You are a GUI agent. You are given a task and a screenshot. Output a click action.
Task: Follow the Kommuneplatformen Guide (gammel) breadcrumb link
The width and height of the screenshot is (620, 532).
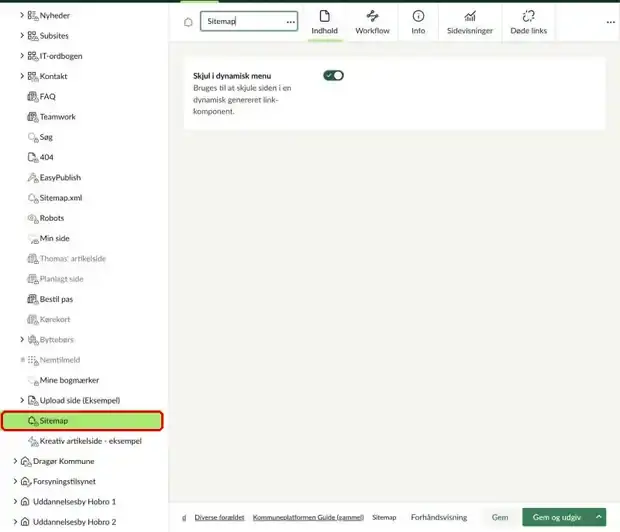point(308,517)
